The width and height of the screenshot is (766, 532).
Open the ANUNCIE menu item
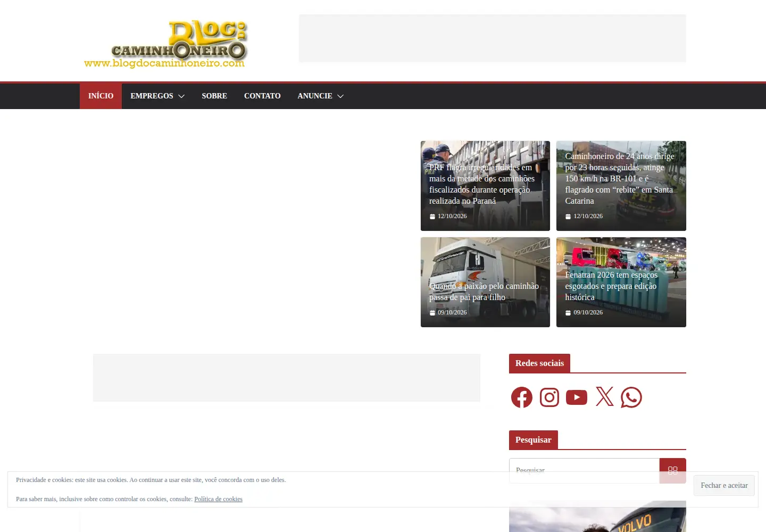(x=315, y=96)
